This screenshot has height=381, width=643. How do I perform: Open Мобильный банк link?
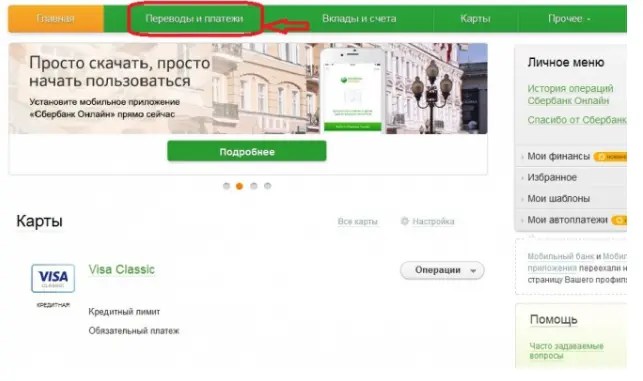point(561,256)
